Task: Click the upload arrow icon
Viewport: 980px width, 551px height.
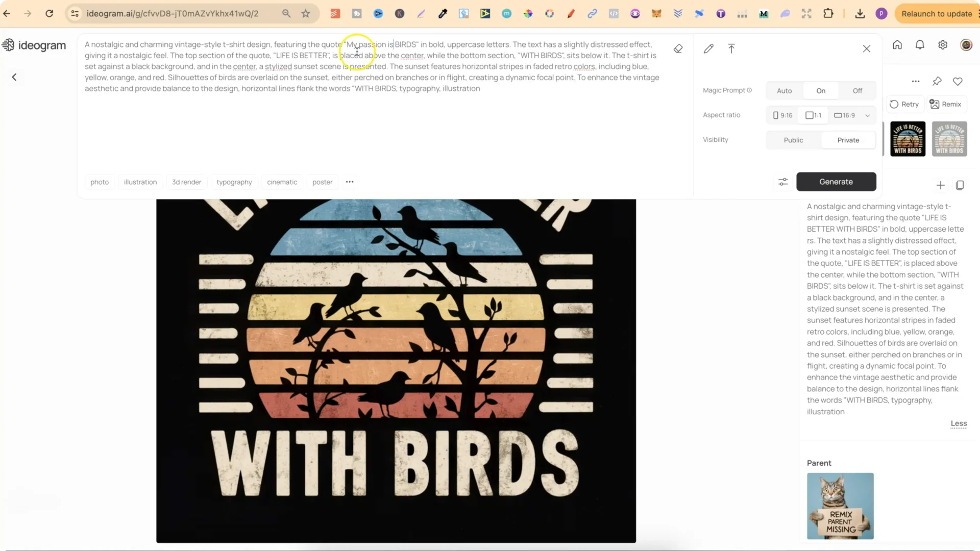Action: coord(731,49)
